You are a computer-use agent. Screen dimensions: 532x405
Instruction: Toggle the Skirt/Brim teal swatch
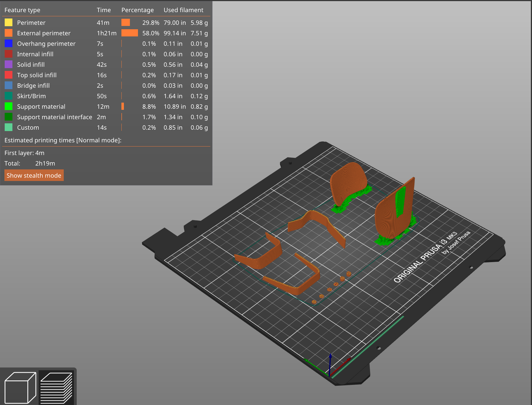point(9,96)
